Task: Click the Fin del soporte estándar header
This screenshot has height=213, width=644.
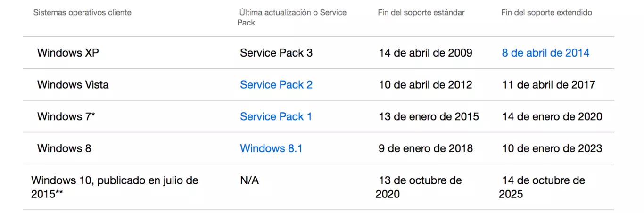Action: click(421, 13)
